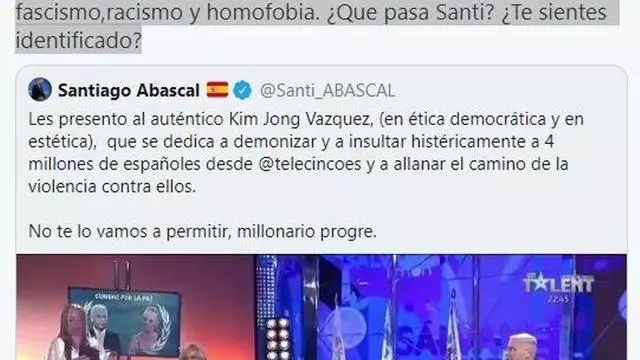The height and width of the screenshot is (360, 640).
Task: Click the 'fascismo, racismo y homofobia' line
Action: 169,12
